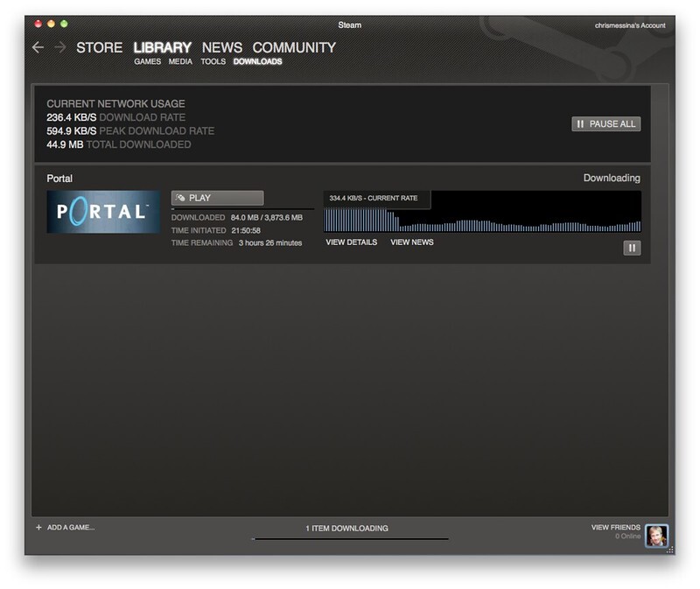Click the Portal game logo thumbnail
Screen dimensions: 700x589
103,213
